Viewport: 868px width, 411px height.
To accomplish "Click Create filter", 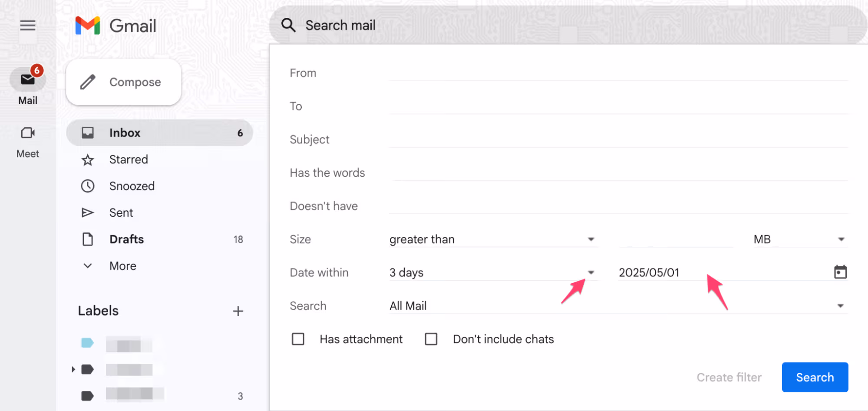I will 729,377.
